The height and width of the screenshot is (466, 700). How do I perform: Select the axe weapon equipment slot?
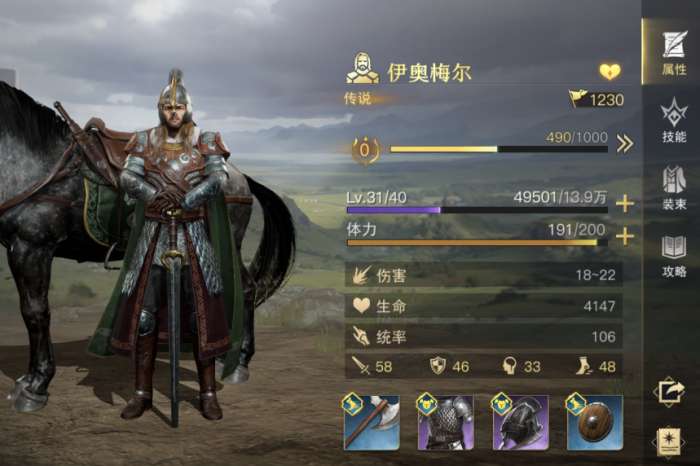(371, 421)
